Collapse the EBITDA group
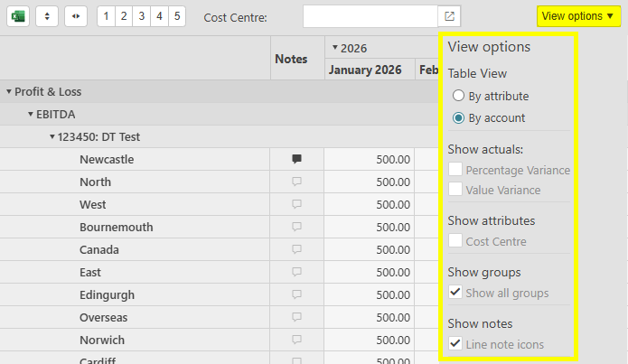The height and width of the screenshot is (364, 628). 31,115
